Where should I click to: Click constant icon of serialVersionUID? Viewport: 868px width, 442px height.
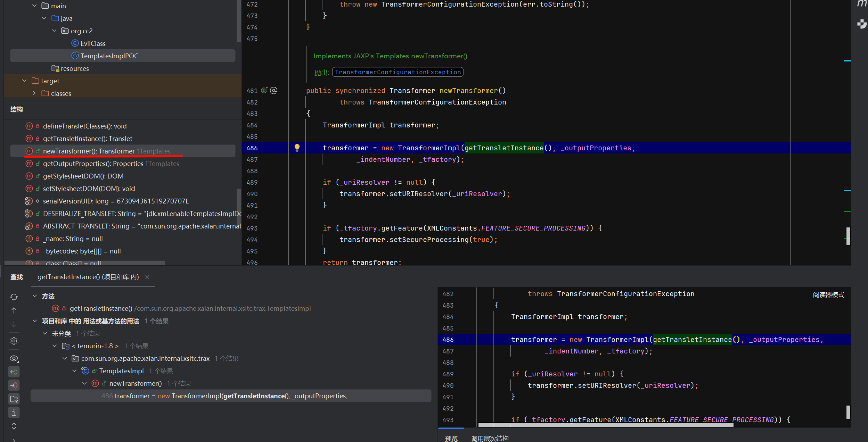click(29, 201)
